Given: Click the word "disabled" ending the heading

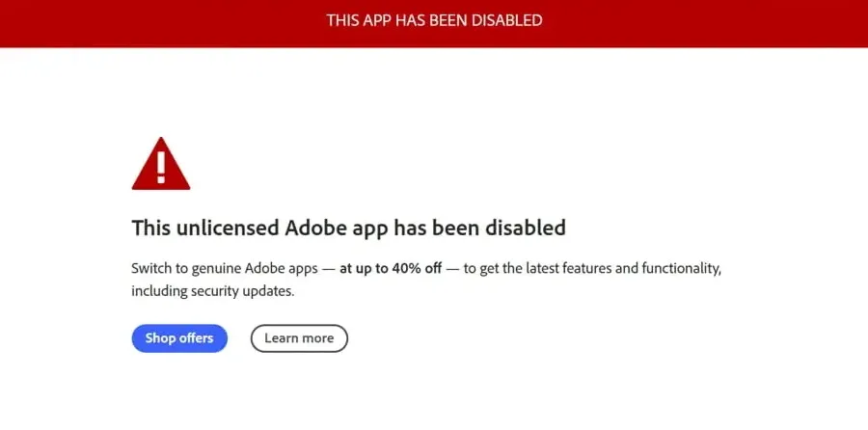Looking at the screenshot, I should pos(526,228).
